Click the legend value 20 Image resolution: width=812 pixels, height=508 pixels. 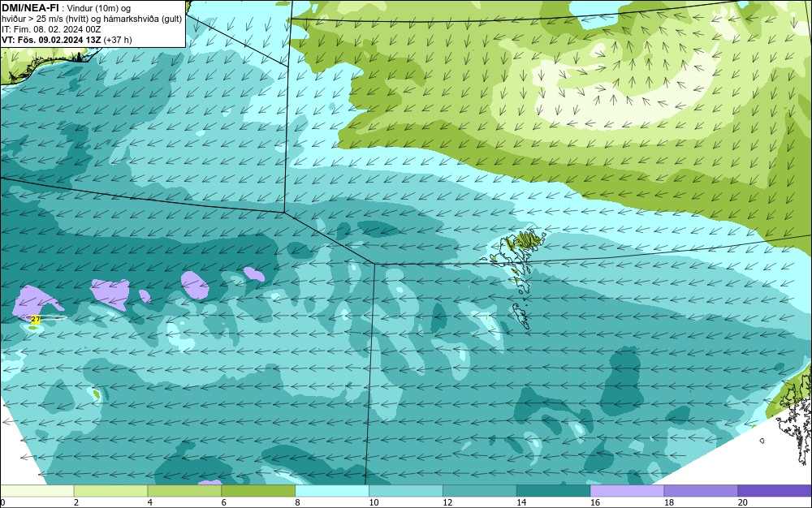743,502
